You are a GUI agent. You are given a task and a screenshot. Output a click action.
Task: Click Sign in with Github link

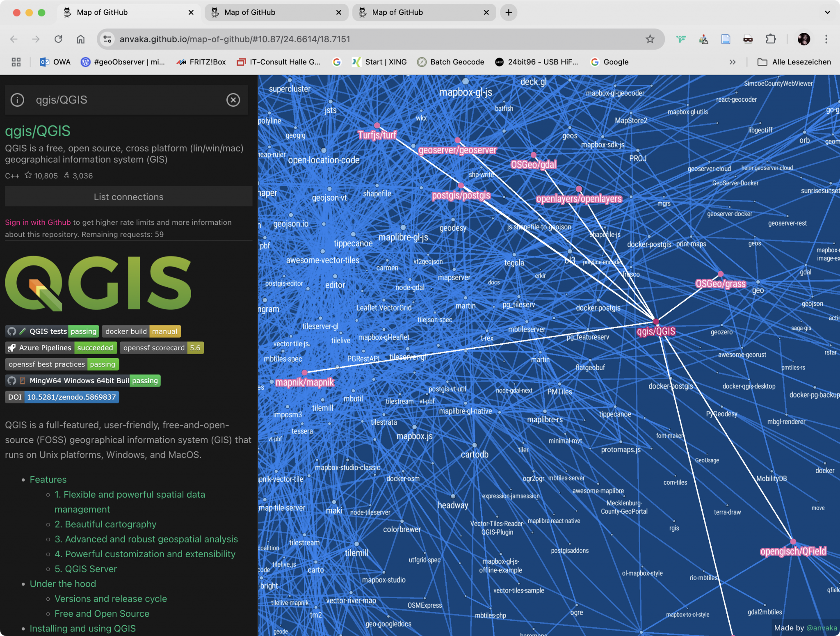point(38,222)
